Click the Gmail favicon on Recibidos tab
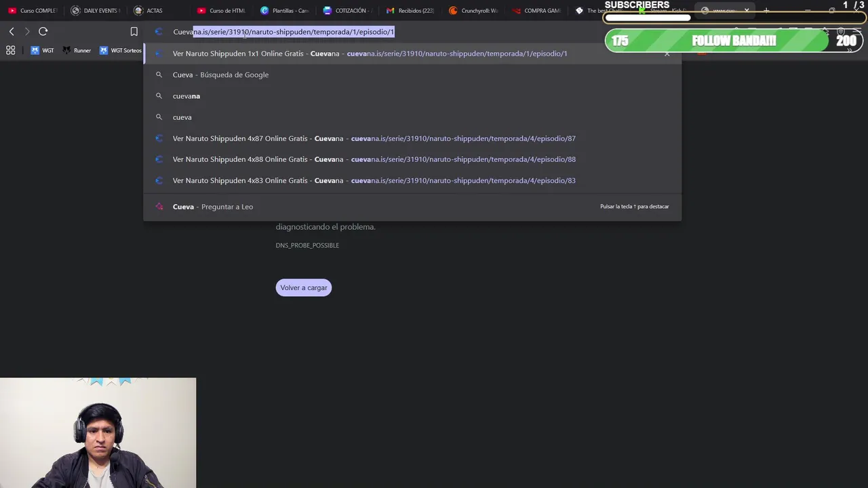The height and width of the screenshot is (488, 868). pyautogui.click(x=390, y=11)
